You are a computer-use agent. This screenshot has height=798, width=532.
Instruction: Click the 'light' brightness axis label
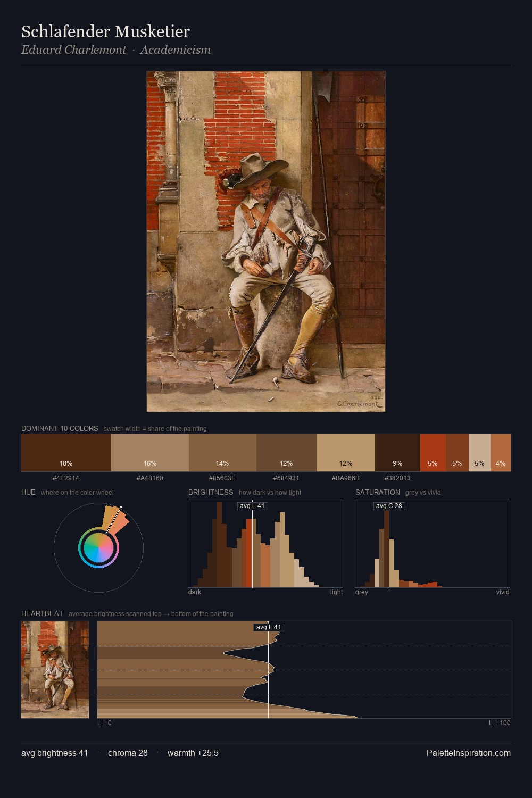[336, 592]
